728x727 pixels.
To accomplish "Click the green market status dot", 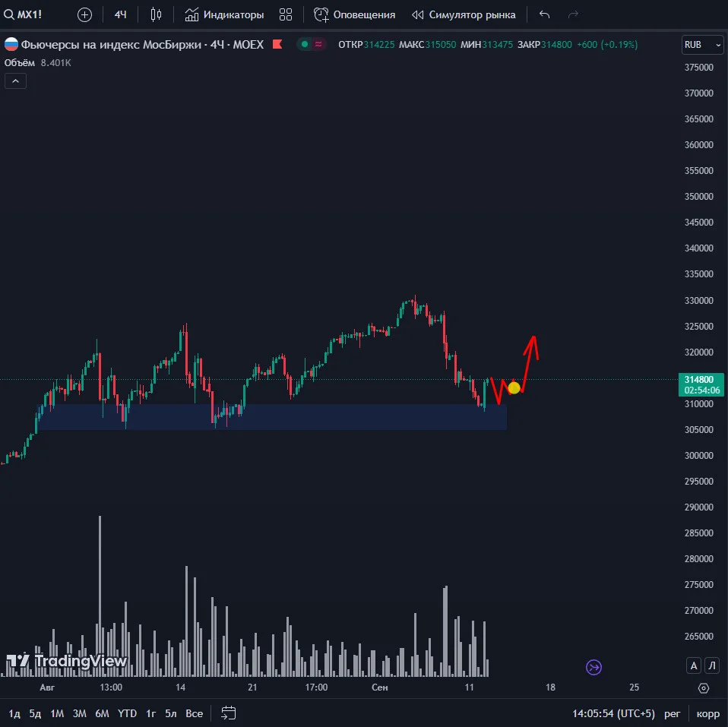I will coord(305,44).
